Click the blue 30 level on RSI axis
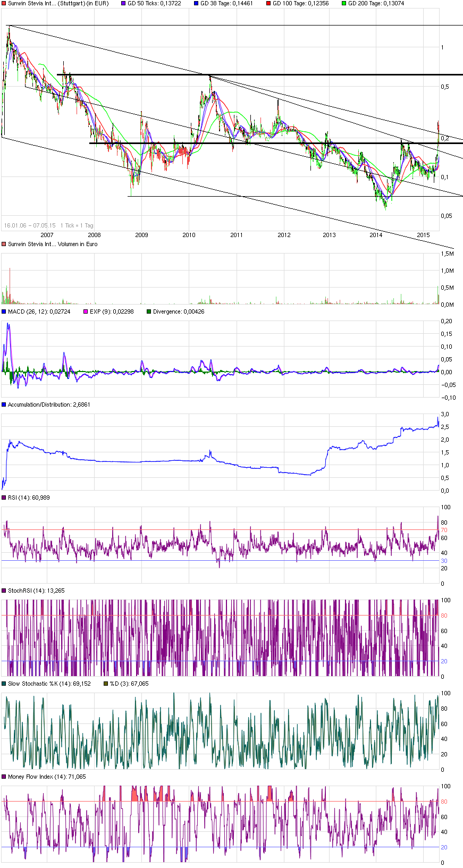The width and height of the screenshot is (463, 868). 444,561
